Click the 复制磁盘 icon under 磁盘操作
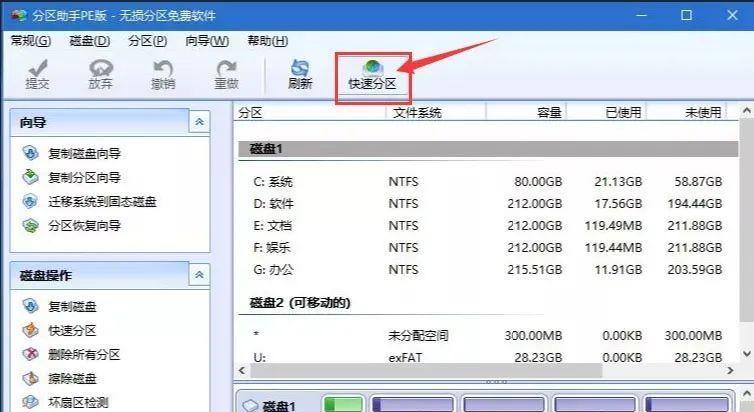 (x=30, y=306)
